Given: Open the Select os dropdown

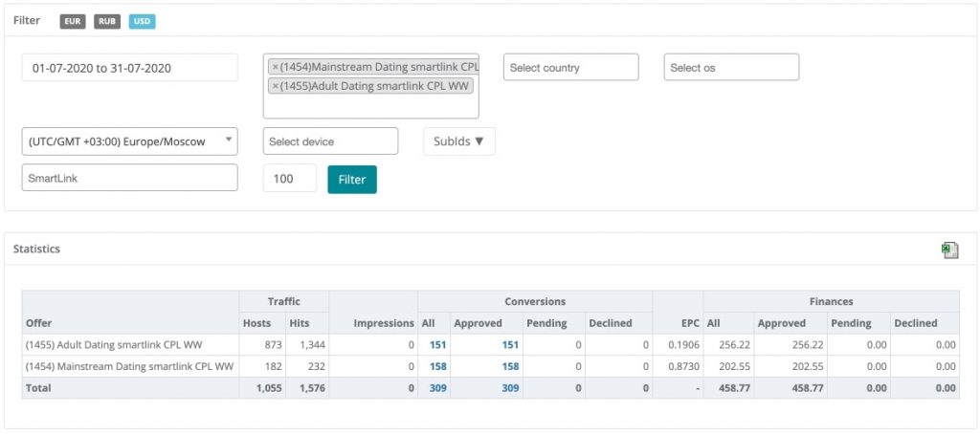Looking at the screenshot, I should tap(731, 68).
